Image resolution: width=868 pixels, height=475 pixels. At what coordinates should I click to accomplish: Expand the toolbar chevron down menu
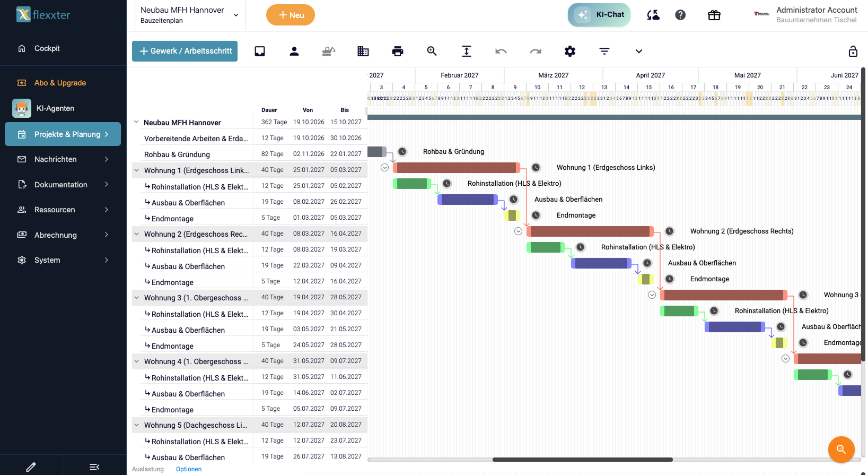639,51
